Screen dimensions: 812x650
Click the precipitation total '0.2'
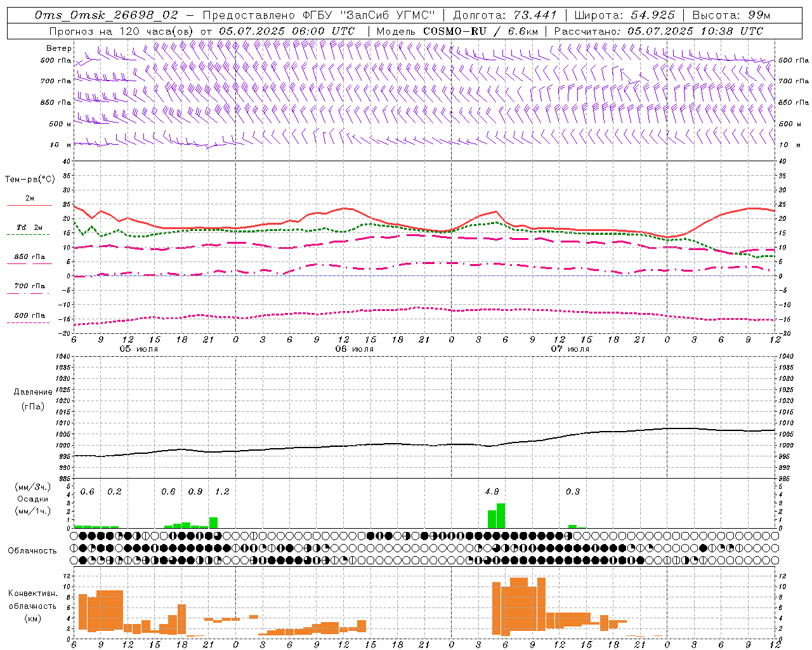(114, 491)
